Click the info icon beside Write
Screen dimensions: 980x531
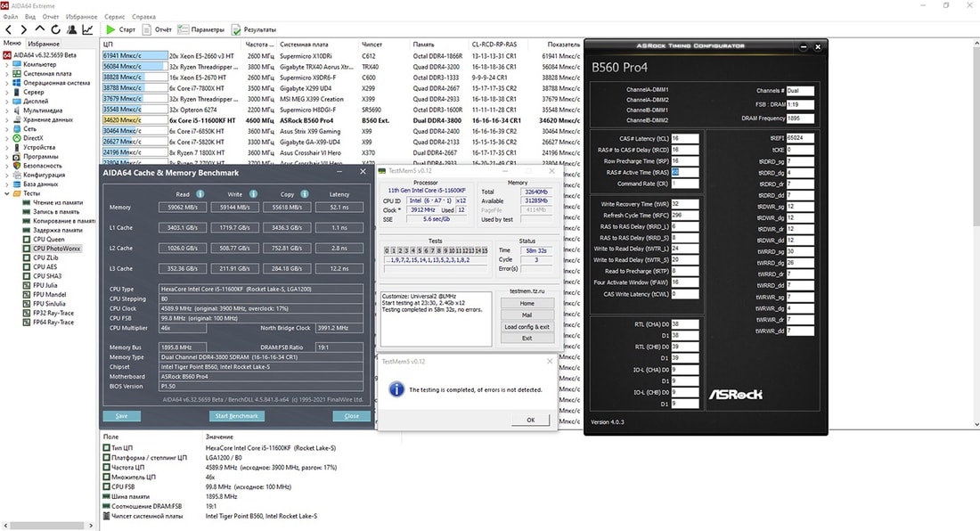253,193
